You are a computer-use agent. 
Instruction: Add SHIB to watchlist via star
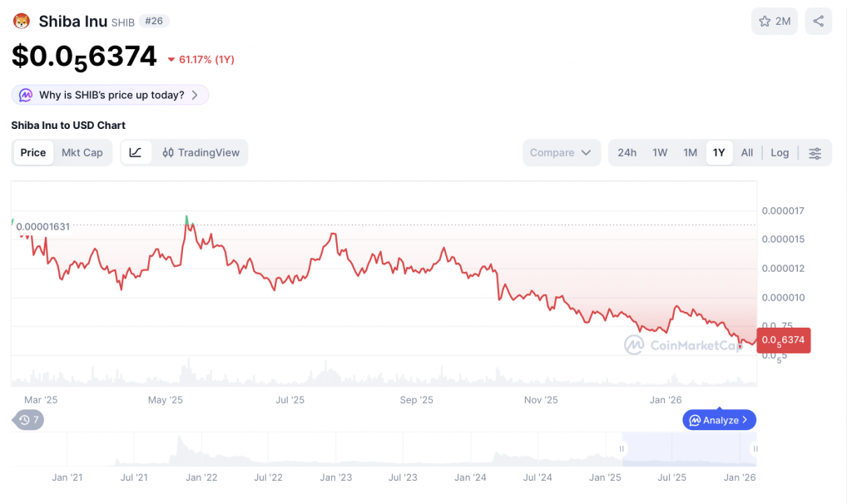(775, 22)
